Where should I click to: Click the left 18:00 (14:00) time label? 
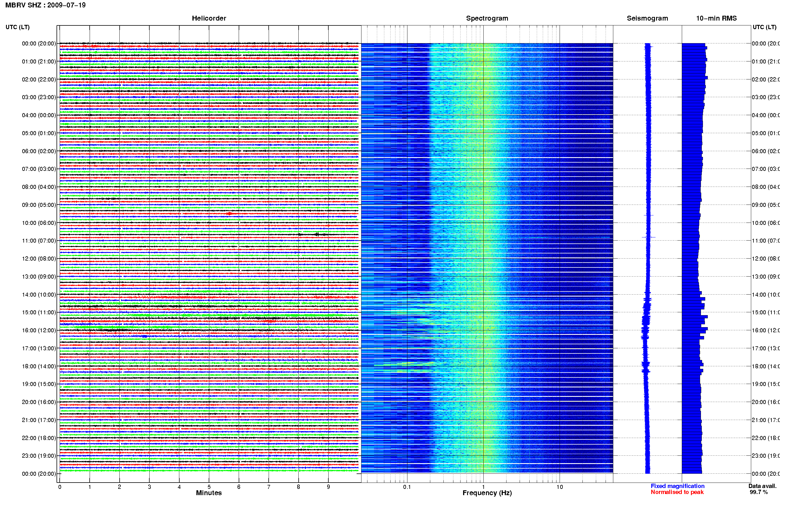(x=39, y=366)
